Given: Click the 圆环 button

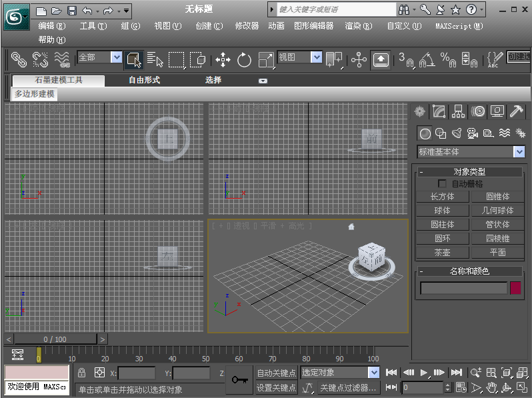Looking at the screenshot, I should tap(443, 239).
